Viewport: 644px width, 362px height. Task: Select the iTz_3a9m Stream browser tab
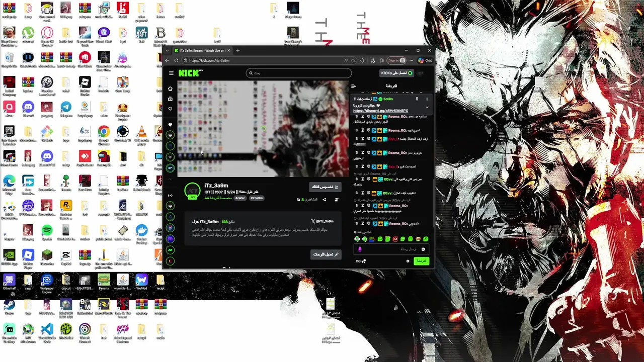[202, 50]
